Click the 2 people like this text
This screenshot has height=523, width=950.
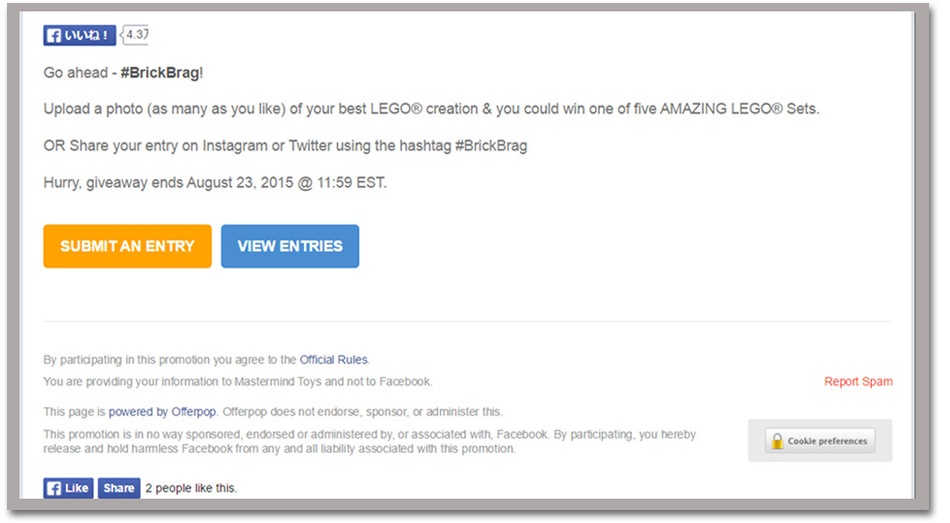pyautogui.click(x=191, y=488)
